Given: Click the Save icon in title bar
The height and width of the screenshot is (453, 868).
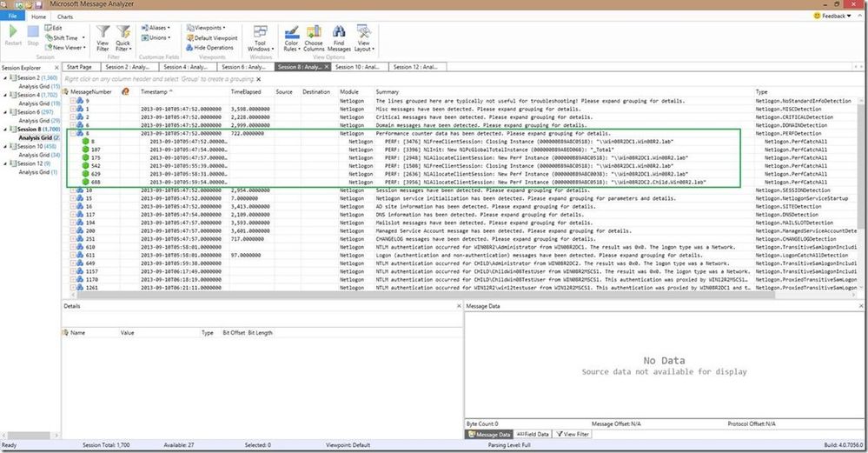Looking at the screenshot, I should click(x=39, y=4).
